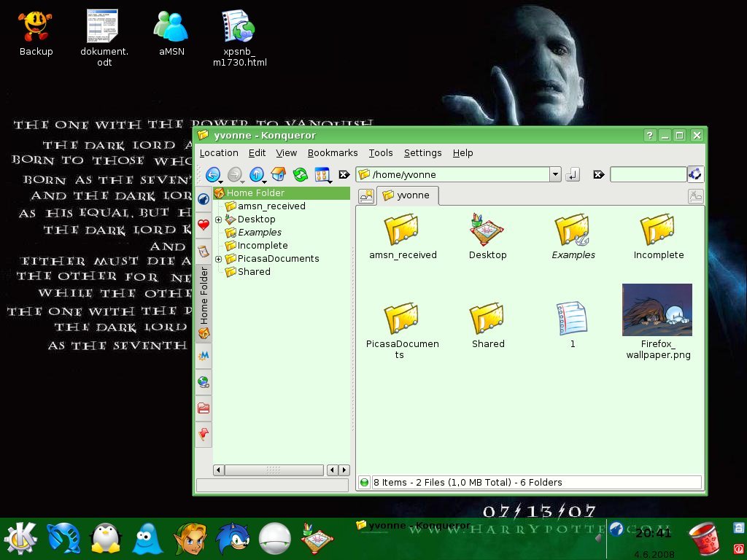
Task: Select amsn_received in sidebar tree
Action: pos(271,206)
